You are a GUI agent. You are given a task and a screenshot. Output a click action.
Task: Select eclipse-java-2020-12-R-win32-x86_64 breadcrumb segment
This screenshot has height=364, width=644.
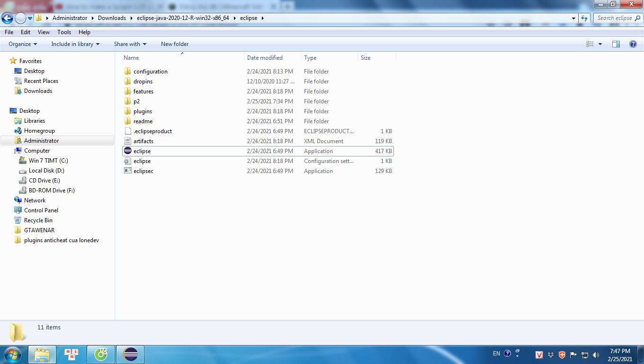pyautogui.click(x=183, y=18)
